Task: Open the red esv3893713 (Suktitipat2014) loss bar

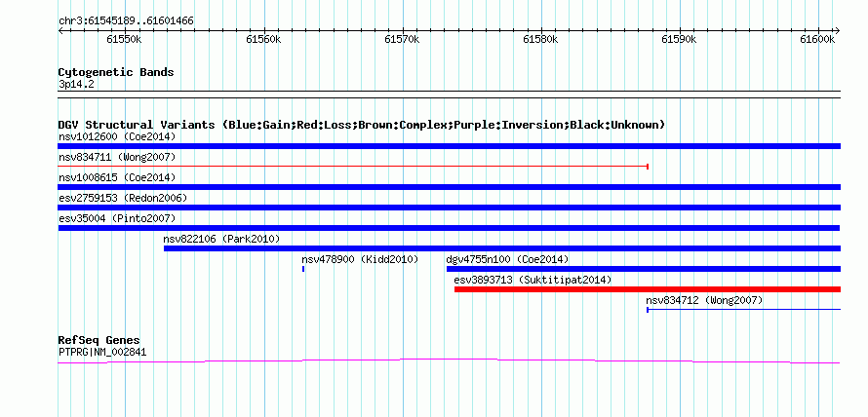Action: (648, 289)
